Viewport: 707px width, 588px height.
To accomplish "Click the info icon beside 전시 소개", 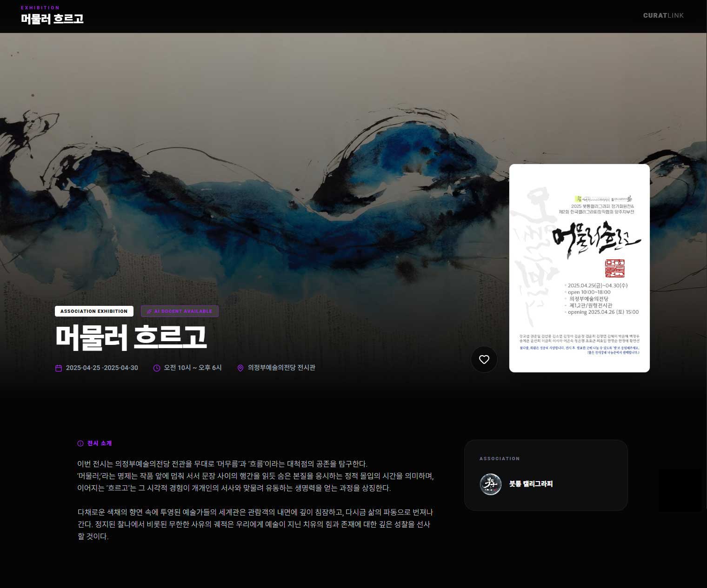I will 80,443.
